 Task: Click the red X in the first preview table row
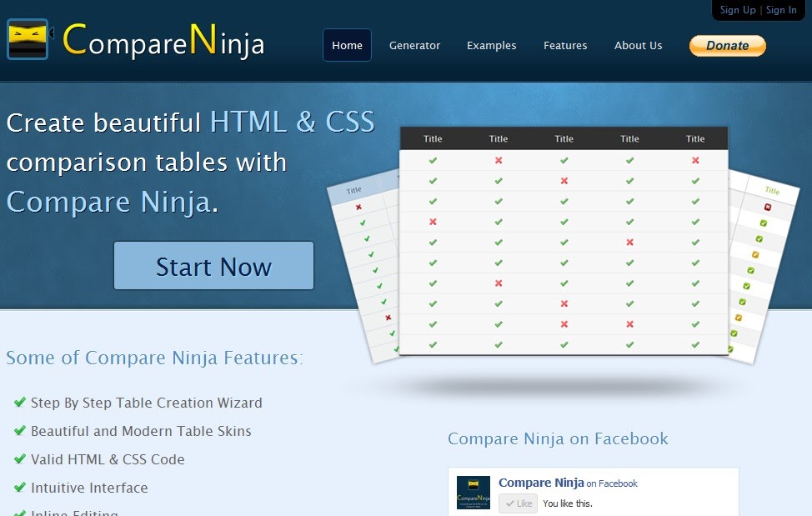click(498, 159)
